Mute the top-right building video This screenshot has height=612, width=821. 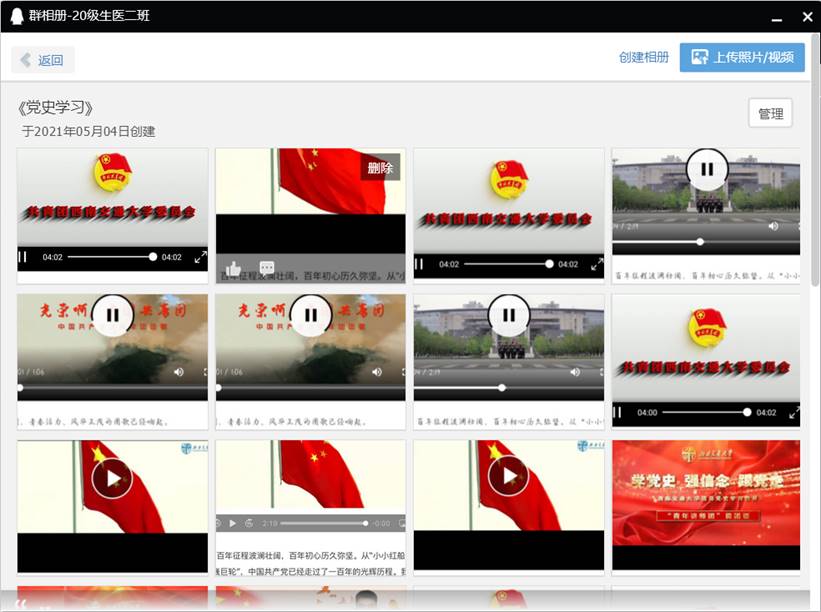pyautogui.click(x=773, y=226)
